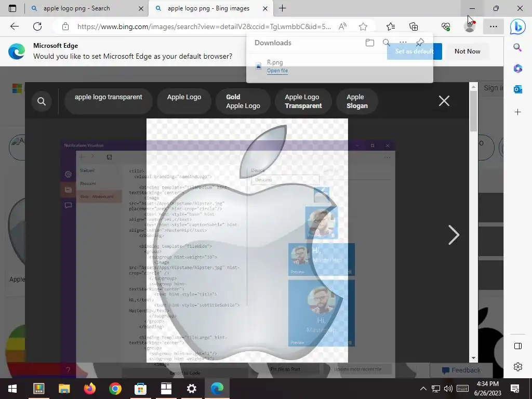Open Collections panel

click(x=414, y=26)
